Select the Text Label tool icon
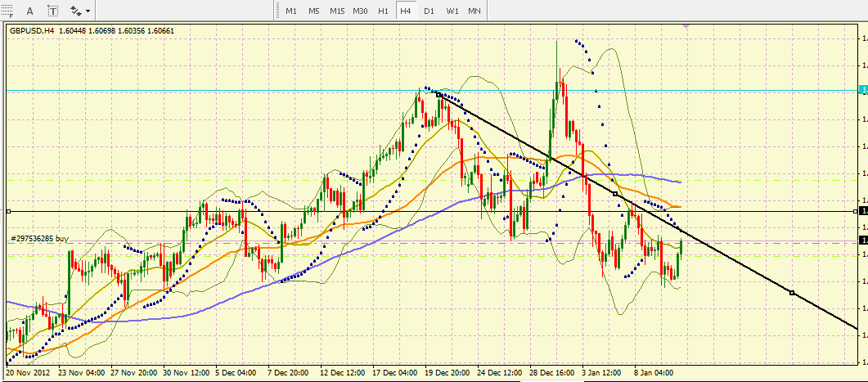 point(52,11)
